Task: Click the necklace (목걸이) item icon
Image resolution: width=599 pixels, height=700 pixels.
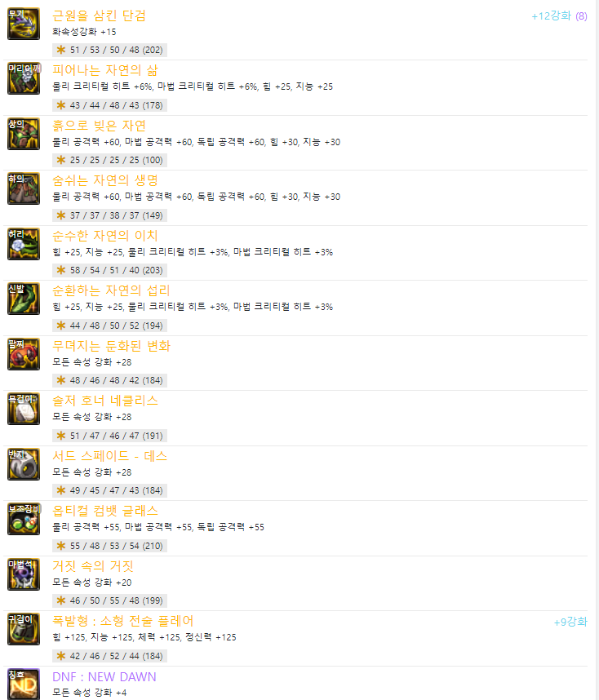Action: (24, 409)
